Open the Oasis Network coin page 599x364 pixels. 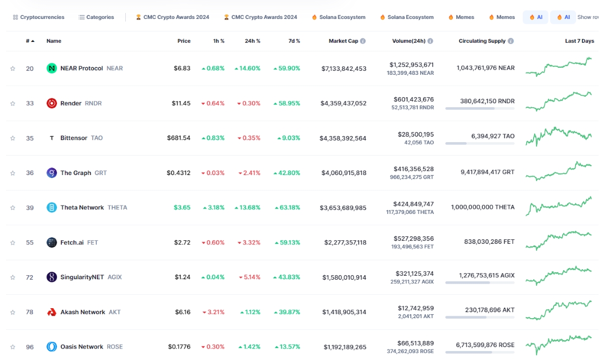click(82, 347)
